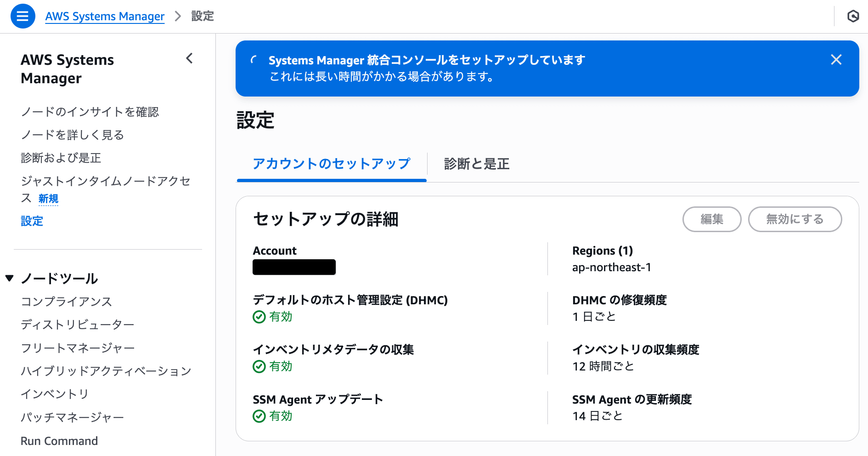
Task: Open Run Command under ノードツール
Action: 59,441
